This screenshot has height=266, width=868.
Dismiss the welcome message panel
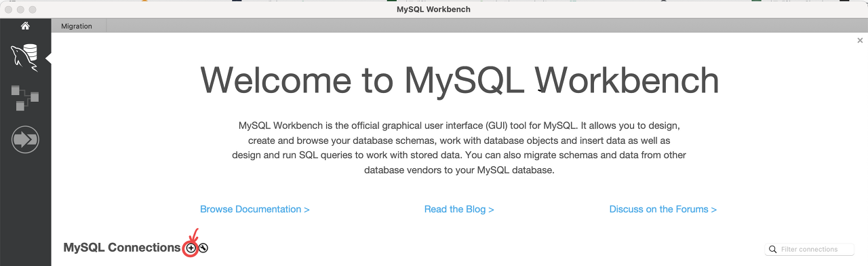pos(860,41)
